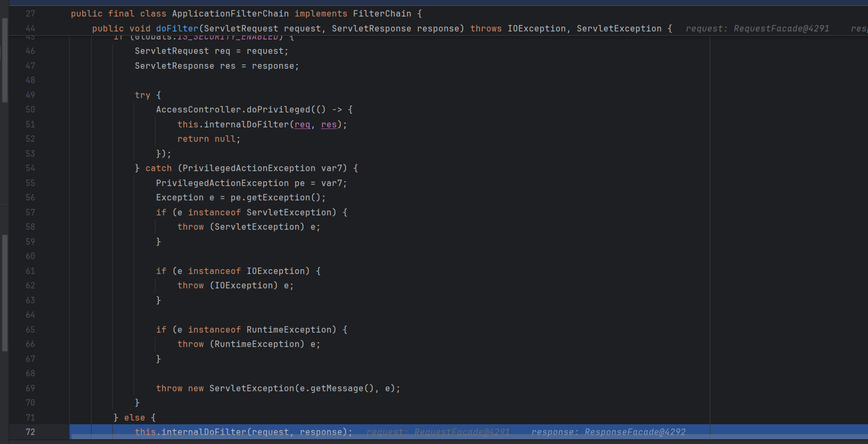Screen dimensions: 868x444
Task: Click line number 69 in the gutter
Action: click(x=30, y=388)
